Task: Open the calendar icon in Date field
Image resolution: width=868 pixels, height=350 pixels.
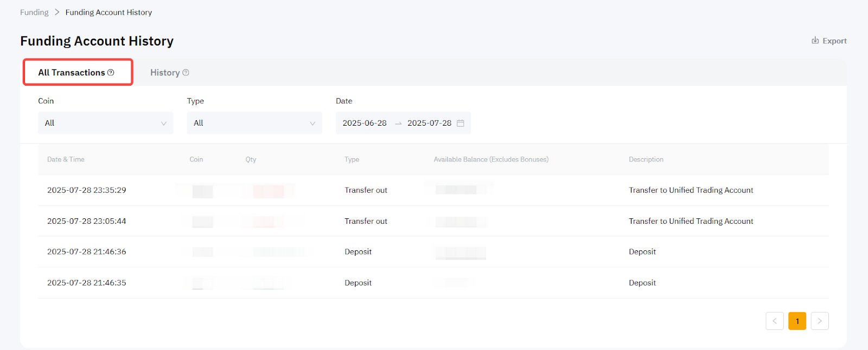Action: point(461,123)
